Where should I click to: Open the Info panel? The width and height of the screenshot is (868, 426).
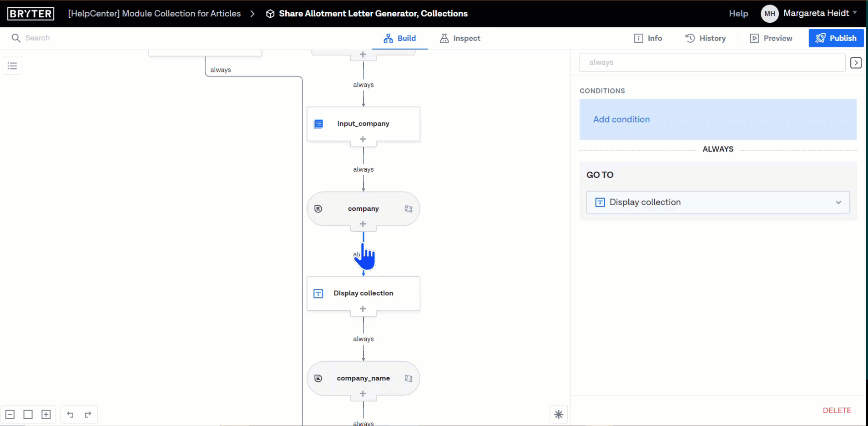[648, 38]
